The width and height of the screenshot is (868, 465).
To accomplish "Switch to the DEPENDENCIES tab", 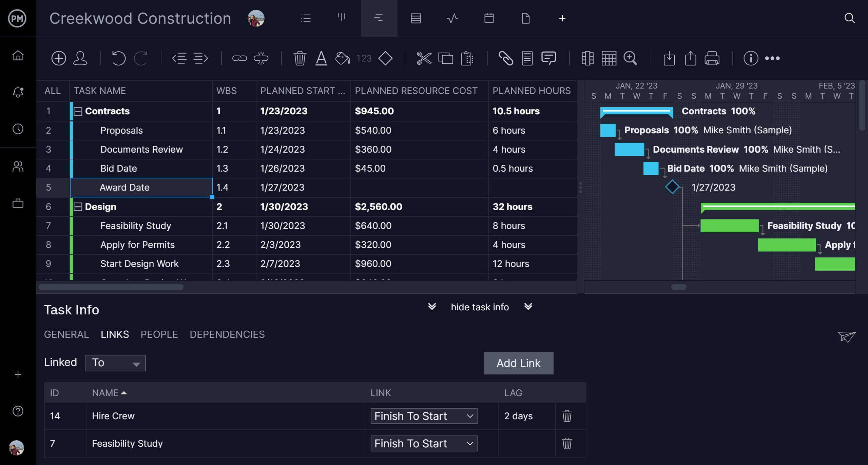I will click(x=227, y=334).
